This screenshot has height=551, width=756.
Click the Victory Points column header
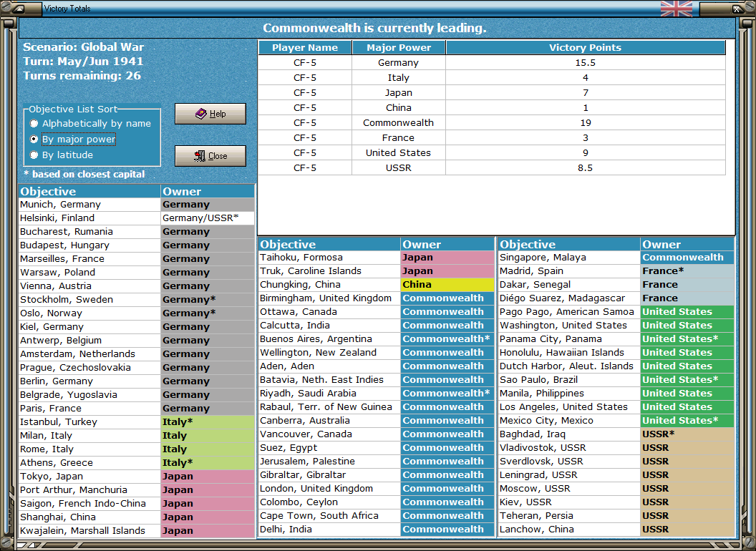(x=586, y=47)
